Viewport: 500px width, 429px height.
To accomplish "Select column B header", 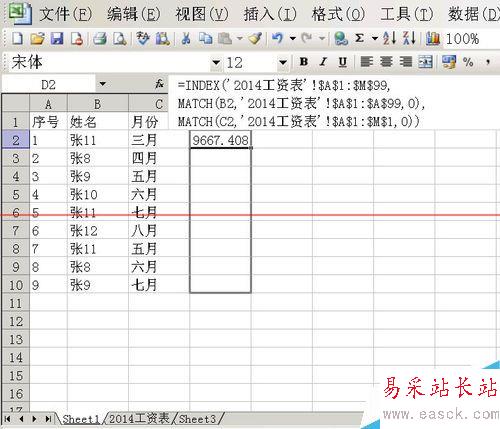I will 98,104.
